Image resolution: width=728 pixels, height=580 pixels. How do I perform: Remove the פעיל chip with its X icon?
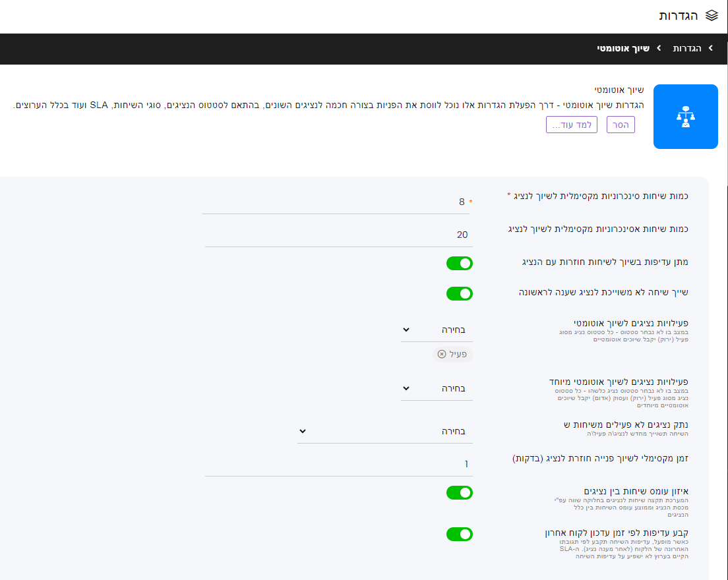[x=442, y=354]
